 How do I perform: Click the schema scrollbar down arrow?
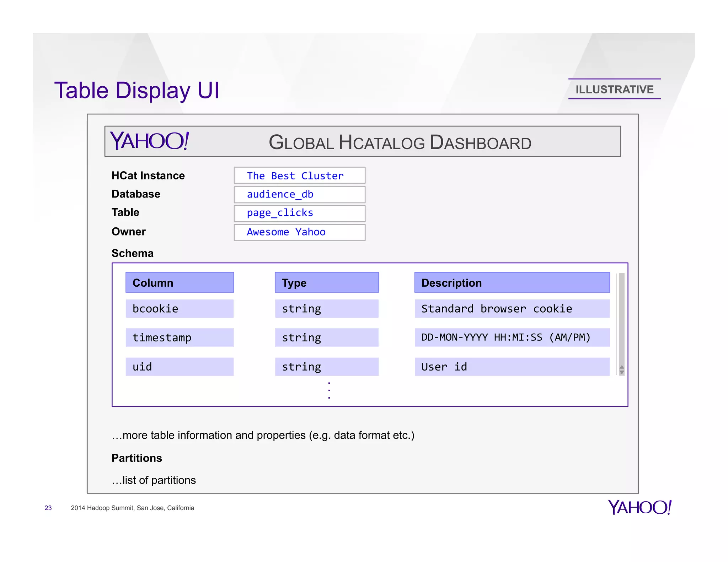coord(622,372)
